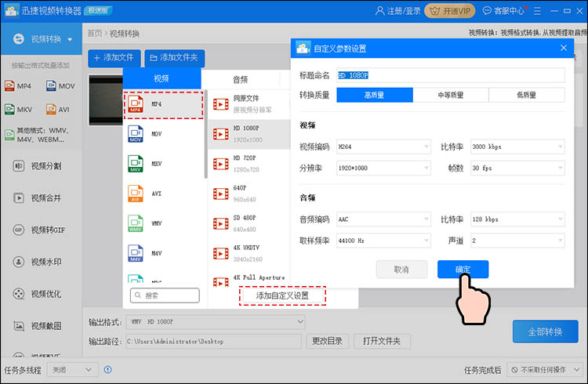The width and height of the screenshot is (588, 384).
Task: Open 视频截图 tool
Action: click(x=37, y=325)
